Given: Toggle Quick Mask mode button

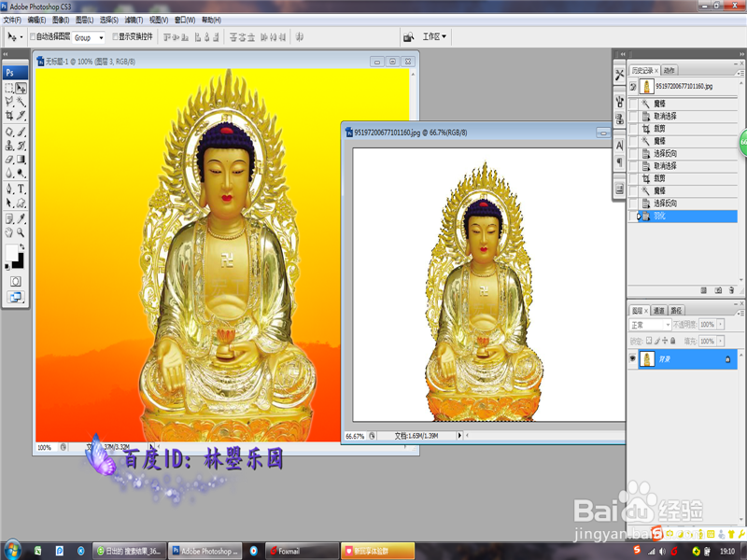Looking at the screenshot, I should tap(15, 282).
